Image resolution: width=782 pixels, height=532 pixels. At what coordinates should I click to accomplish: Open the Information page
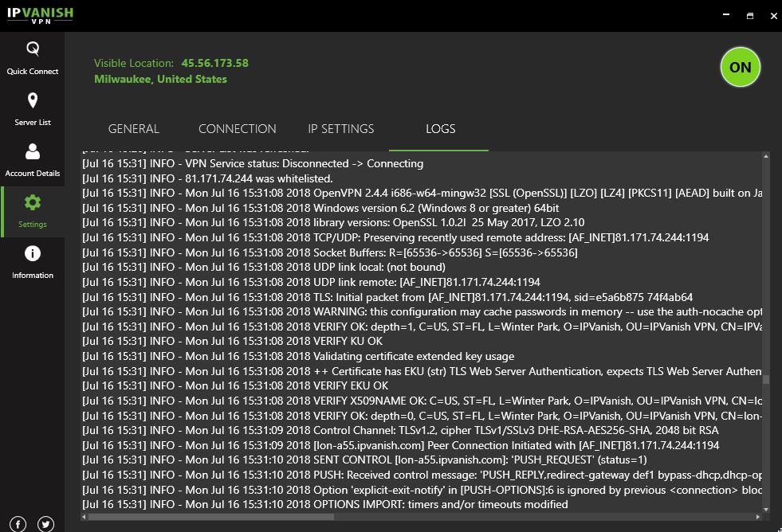pyautogui.click(x=33, y=262)
